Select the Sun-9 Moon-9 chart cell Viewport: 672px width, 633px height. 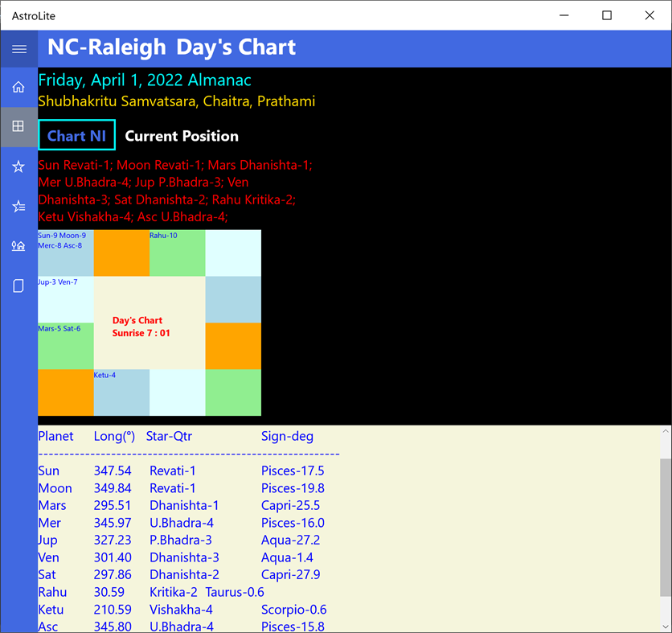tap(65, 251)
